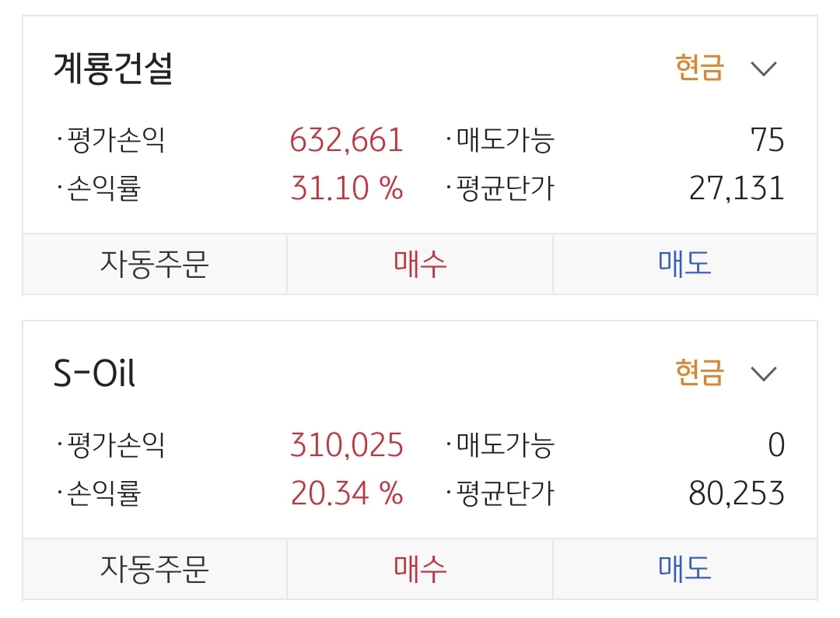Open the S-Oil stock title
The image size is (840, 618).
click(94, 374)
